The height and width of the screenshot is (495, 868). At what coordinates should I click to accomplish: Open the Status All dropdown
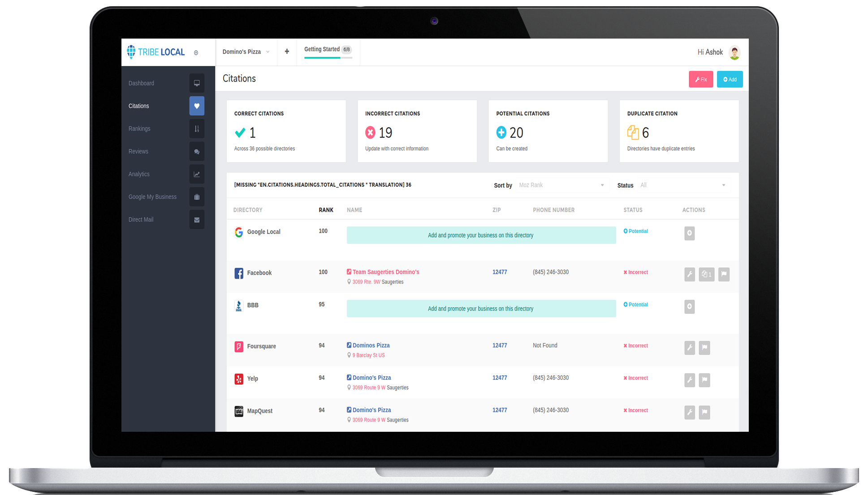(683, 185)
